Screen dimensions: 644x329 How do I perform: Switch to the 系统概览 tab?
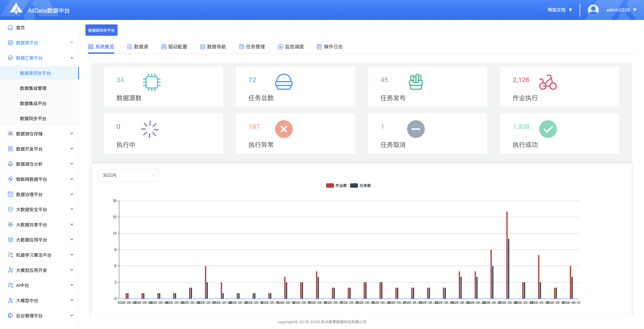[x=101, y=47]
